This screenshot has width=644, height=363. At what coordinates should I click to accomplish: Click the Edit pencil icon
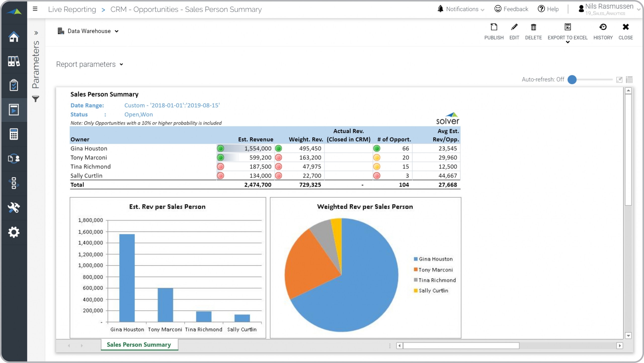point(514,27)
